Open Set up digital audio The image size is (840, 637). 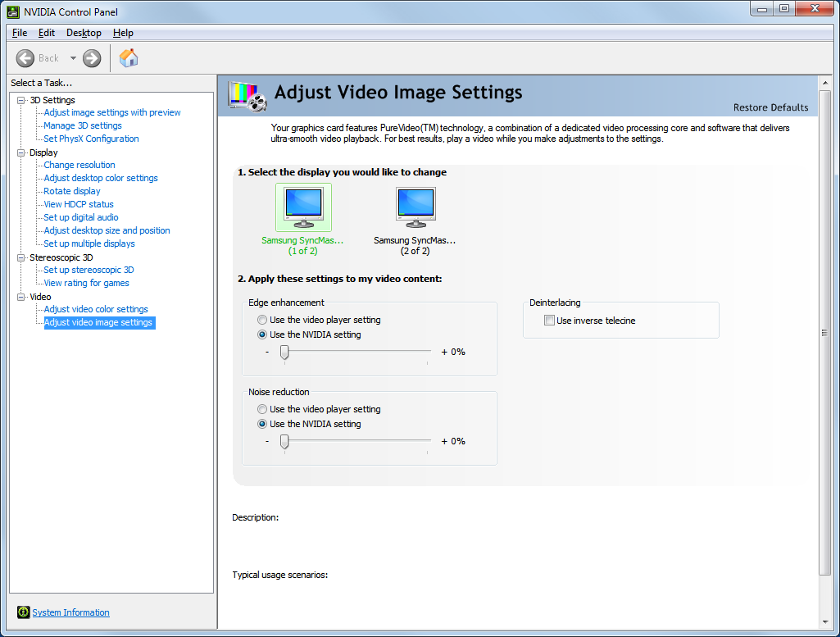81,217
